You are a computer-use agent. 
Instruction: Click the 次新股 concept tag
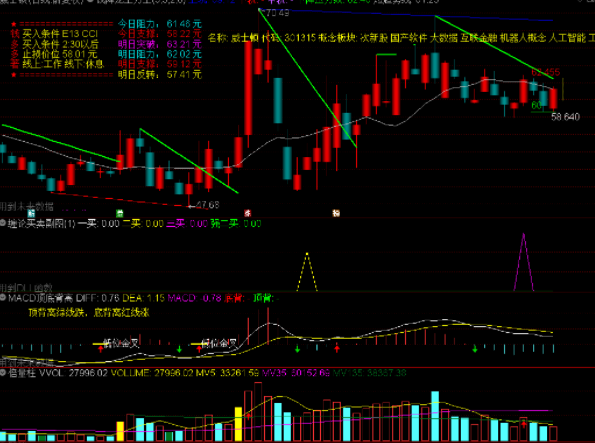point(373,38)
